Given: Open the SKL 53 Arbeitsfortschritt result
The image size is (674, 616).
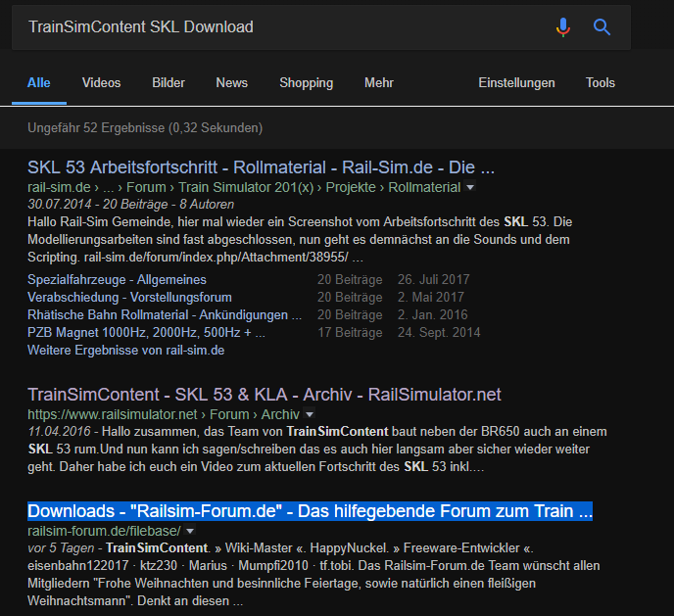Looking at the screenshot, I should [x=261, y=166].
